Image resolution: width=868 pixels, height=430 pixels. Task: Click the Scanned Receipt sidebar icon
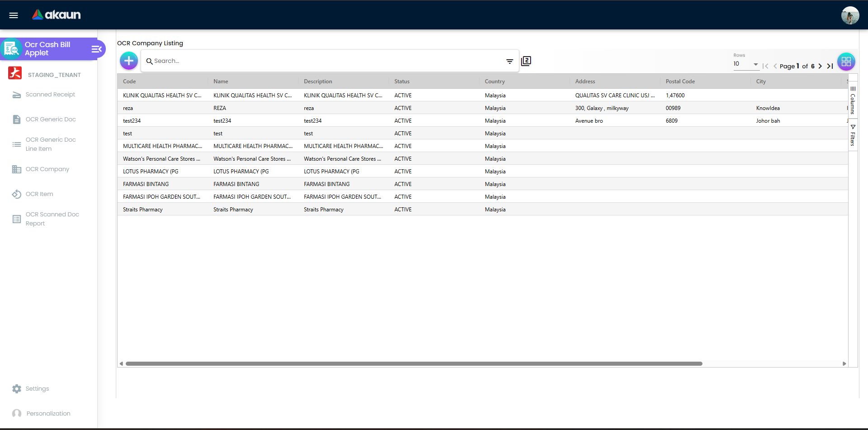pos(17,95)
